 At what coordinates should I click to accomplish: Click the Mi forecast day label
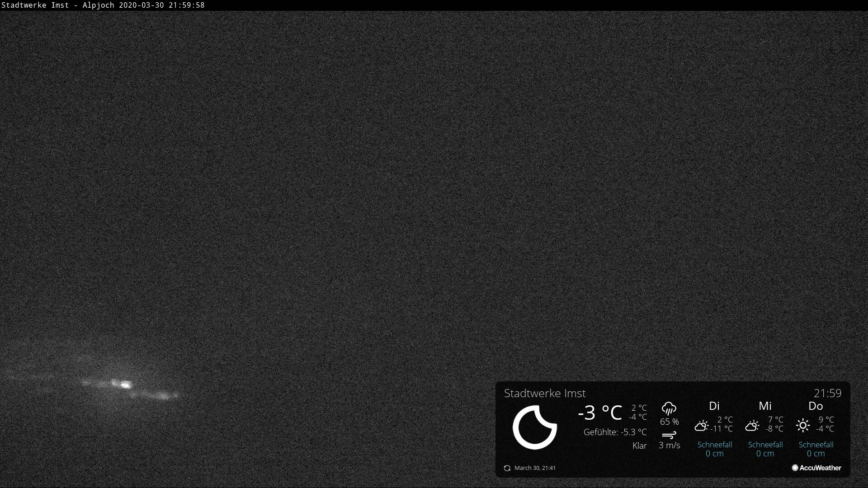[x=765, y=406]
